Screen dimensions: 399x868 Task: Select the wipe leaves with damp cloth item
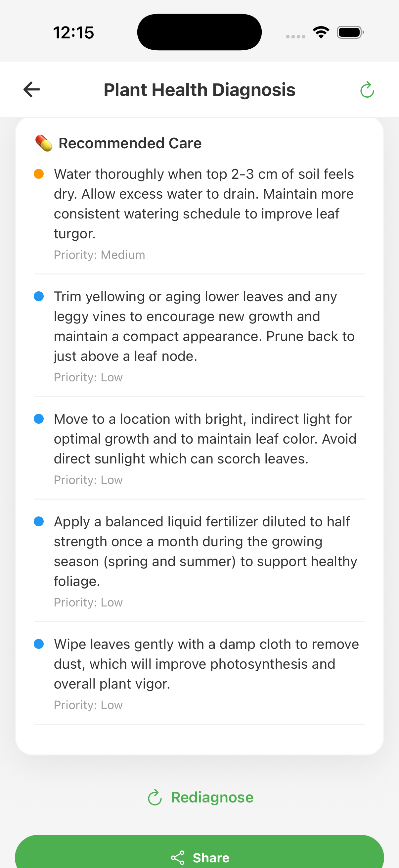[206, 664]
